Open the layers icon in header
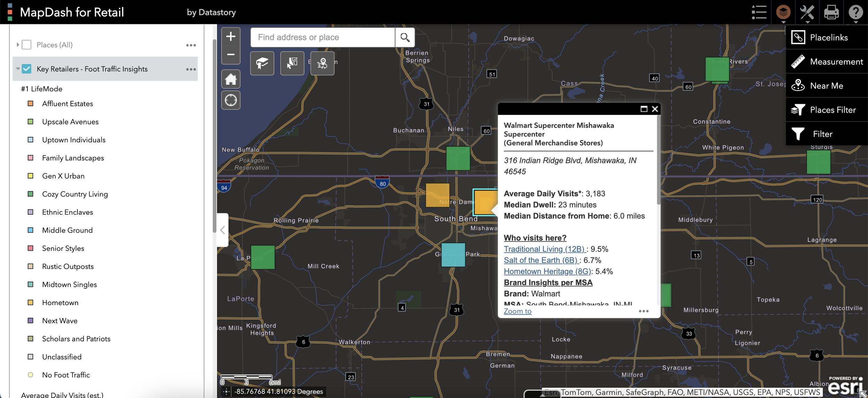The height and width of the screenshot is (398, 868). click(783, 12)
